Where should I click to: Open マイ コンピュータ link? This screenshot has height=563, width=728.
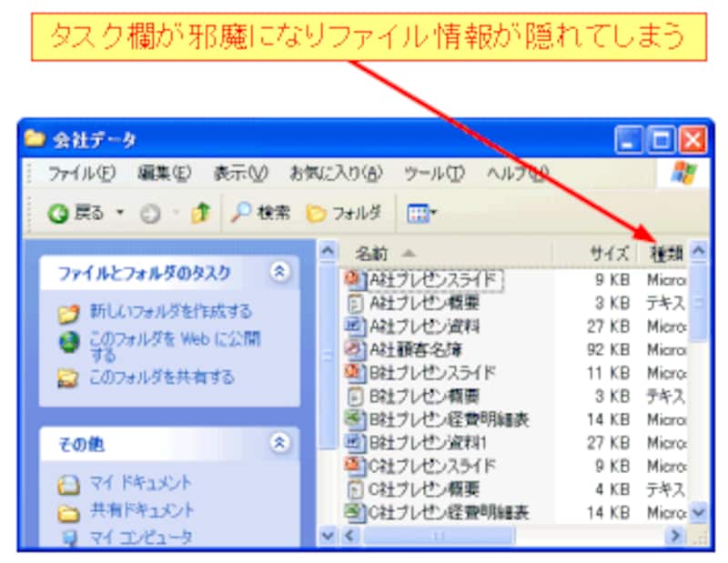point(141,538)
